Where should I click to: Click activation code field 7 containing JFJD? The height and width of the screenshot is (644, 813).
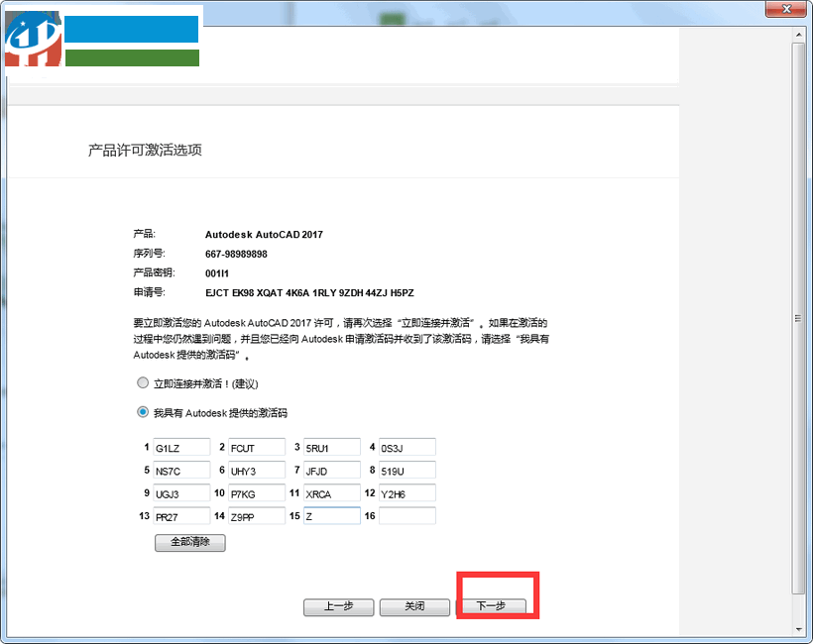coord(332,470)
